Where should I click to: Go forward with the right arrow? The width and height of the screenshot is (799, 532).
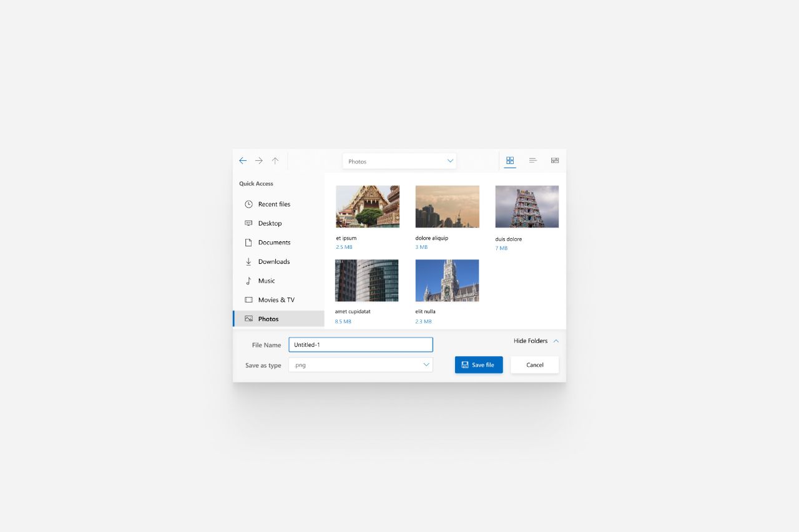(259, 161)
